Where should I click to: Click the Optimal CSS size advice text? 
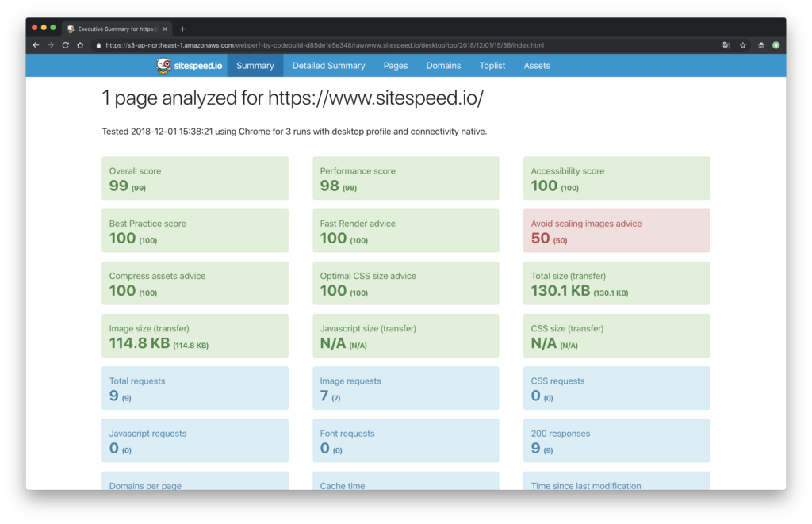[x=368, y=276]
